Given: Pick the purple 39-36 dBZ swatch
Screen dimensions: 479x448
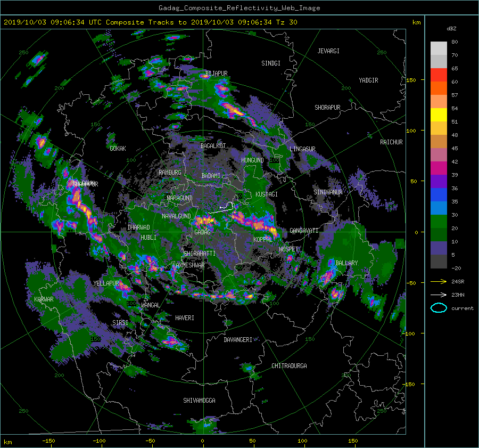Looking at the screenshot, I should pos(439,181).
